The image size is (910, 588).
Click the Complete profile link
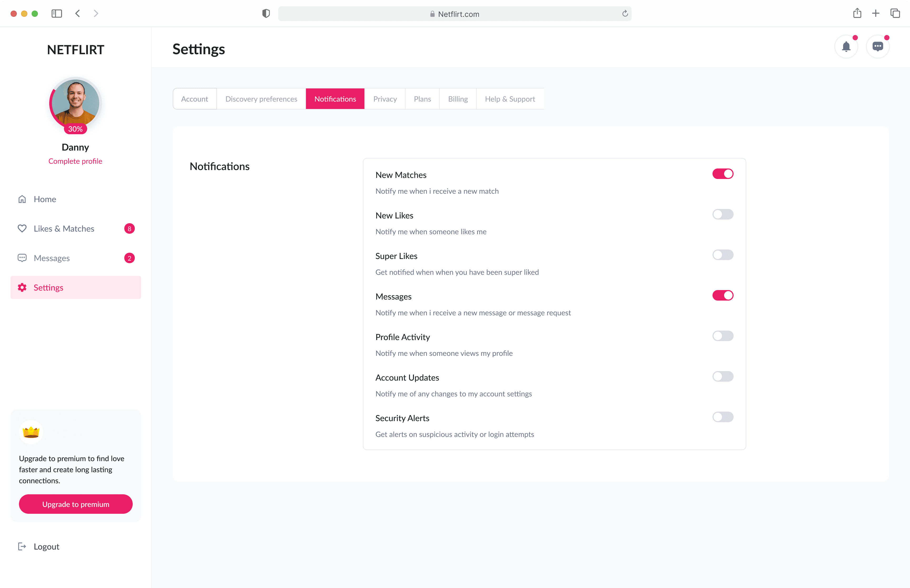pos(75,161)
